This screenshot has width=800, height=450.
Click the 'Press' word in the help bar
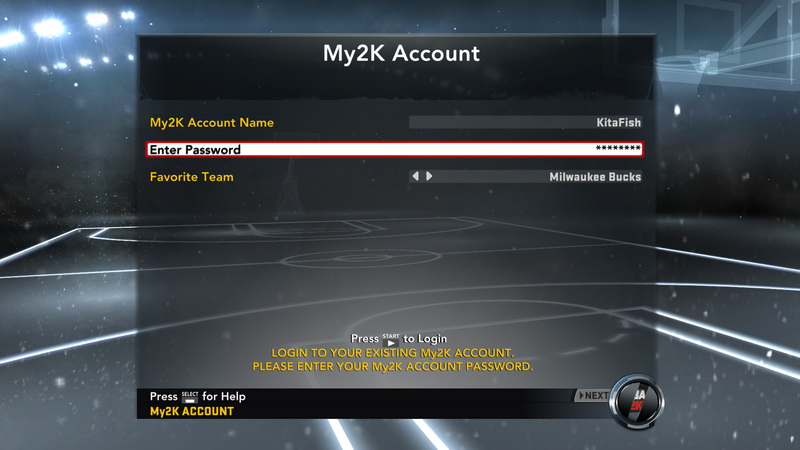coord(163,396)
